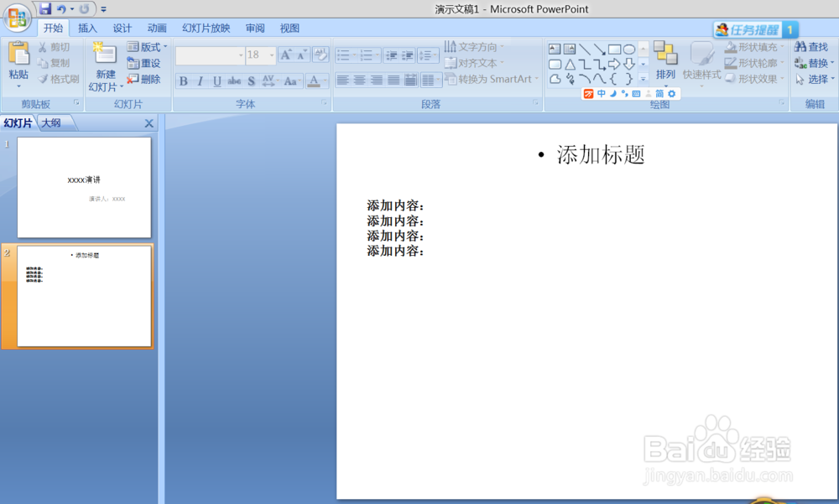Reset the slide with 重设

point(144,63)
